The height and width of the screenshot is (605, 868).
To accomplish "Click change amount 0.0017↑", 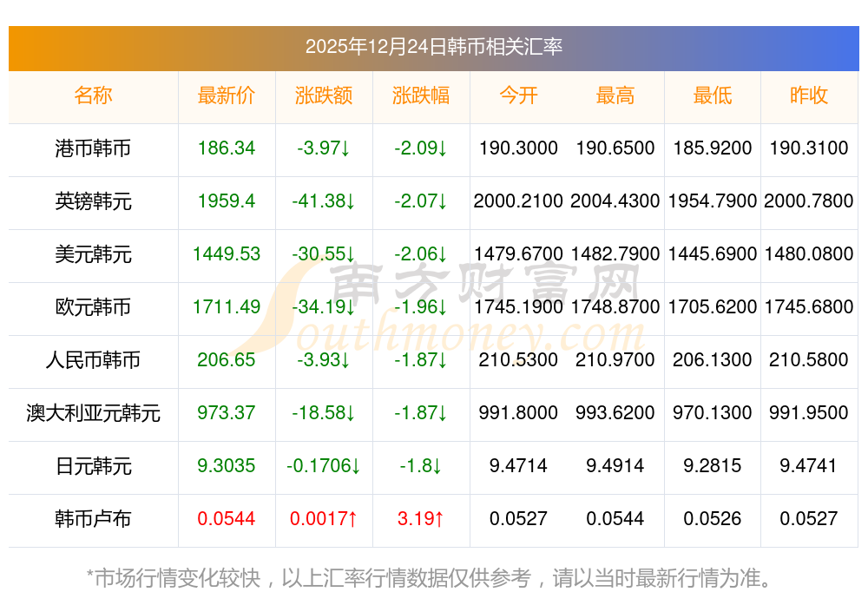I will 324,519.
